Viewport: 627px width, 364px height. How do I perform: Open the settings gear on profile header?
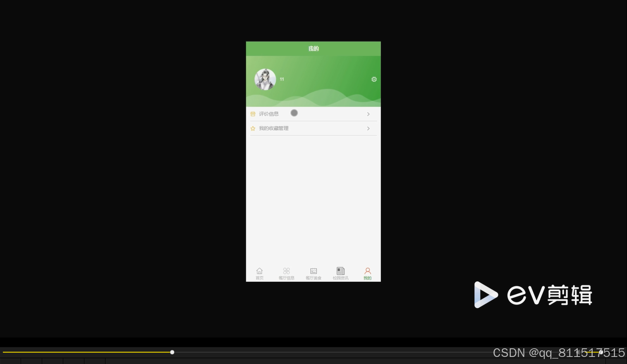(374, 79)
